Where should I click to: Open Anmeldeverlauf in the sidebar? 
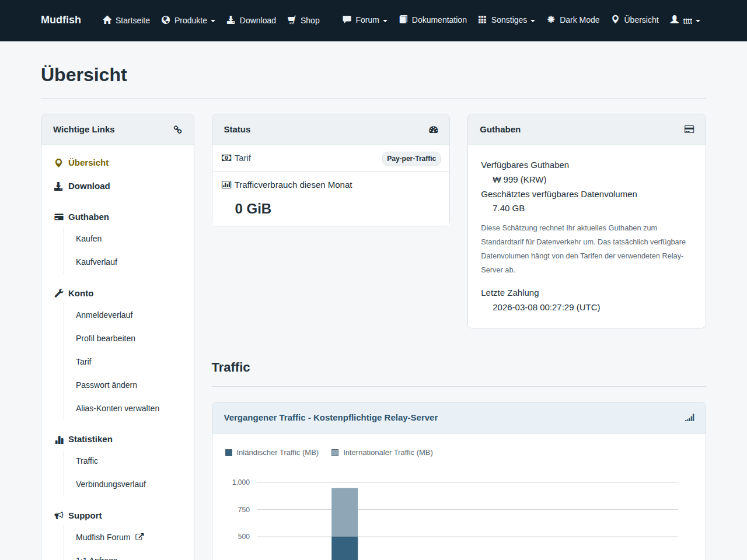click(104, 315)
